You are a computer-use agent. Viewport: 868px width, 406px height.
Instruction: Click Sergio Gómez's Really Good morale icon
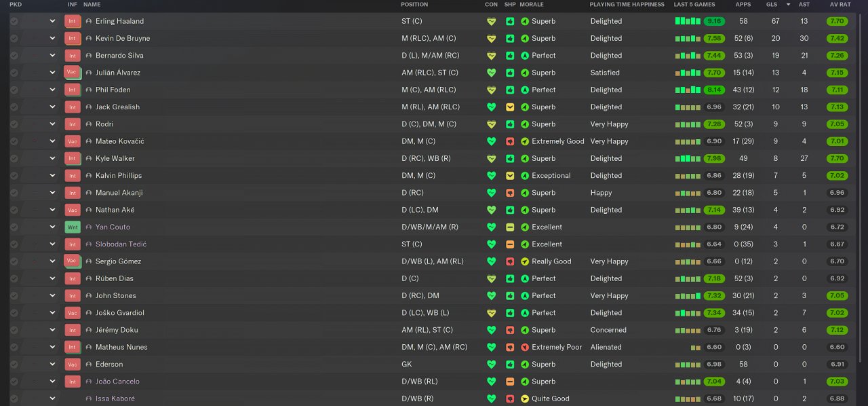pos(525,261)
